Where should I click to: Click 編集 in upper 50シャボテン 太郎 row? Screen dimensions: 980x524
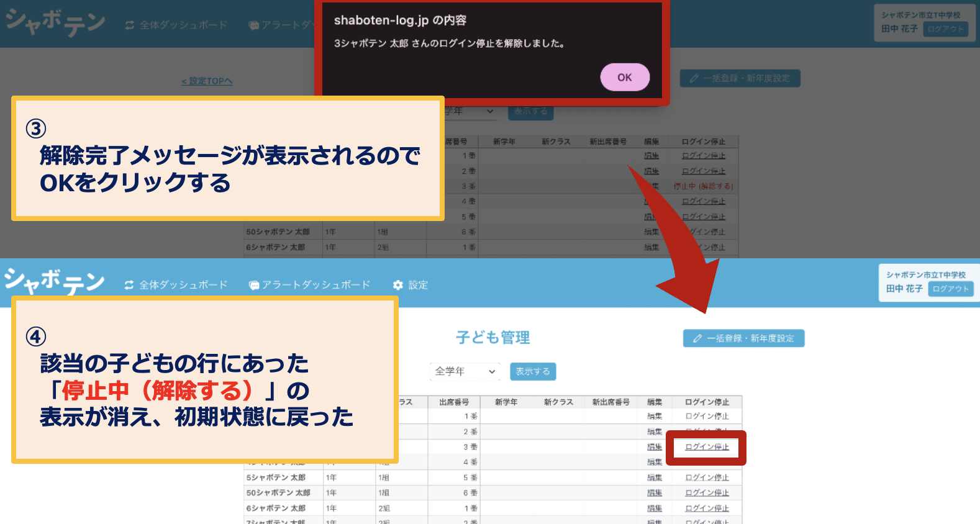click(x=651, y=232)
